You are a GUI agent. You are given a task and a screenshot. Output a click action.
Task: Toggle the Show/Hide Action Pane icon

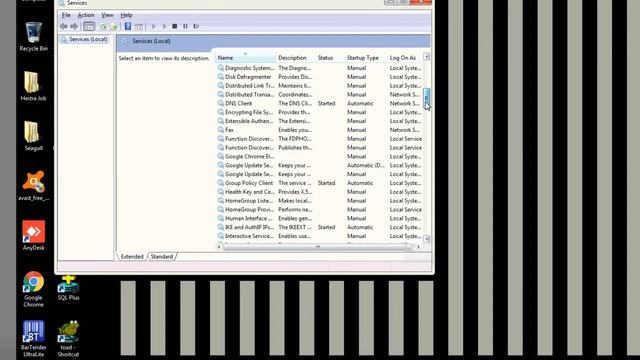[x=139, y=27]
